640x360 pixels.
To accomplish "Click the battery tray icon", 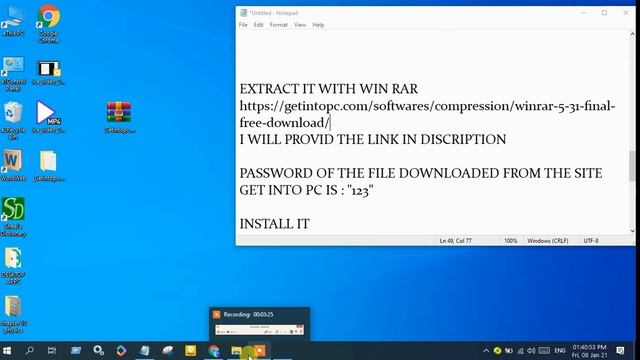I will pos(509,351).
